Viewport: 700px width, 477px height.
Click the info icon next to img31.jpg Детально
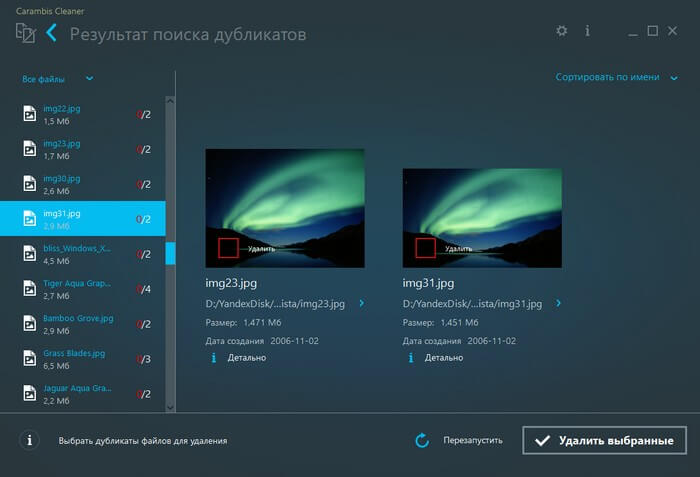coord(411,357)
